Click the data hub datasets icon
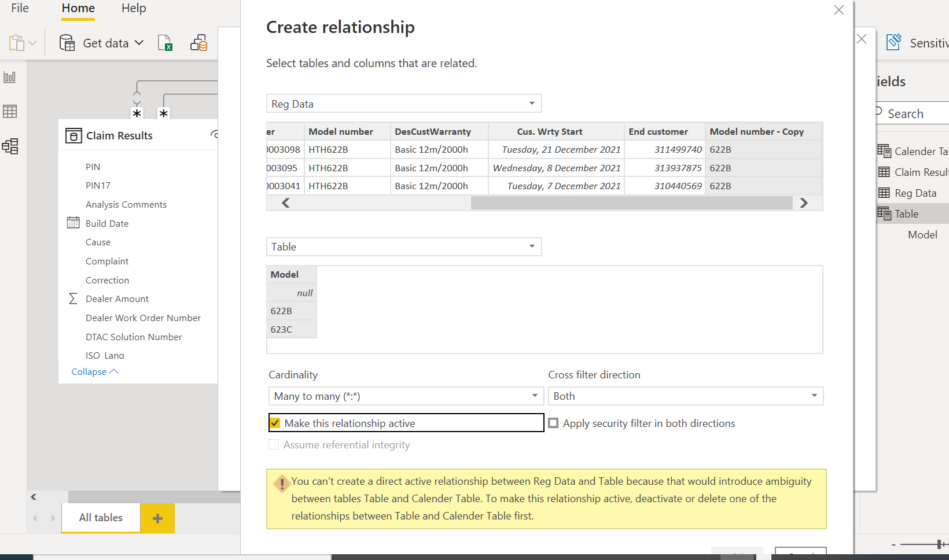Screen dimensions: 949x560 (x=198, y=43)
